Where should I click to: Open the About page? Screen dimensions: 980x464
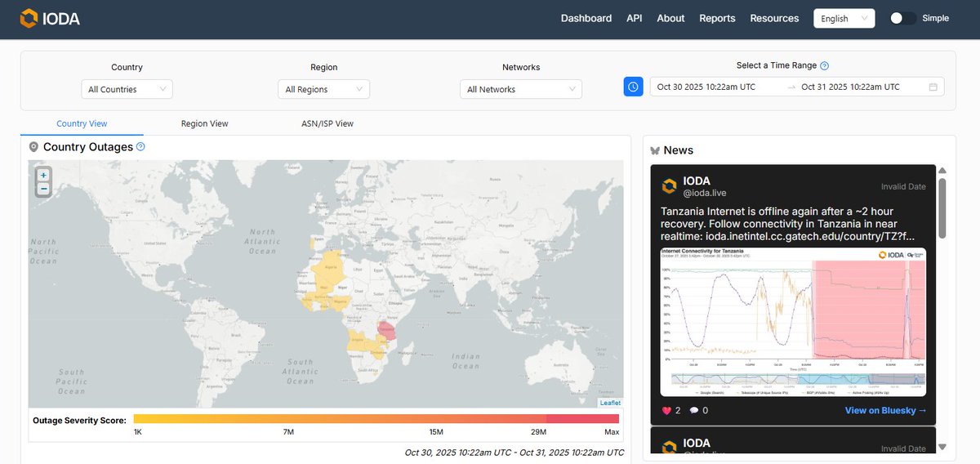click(670, 18)
